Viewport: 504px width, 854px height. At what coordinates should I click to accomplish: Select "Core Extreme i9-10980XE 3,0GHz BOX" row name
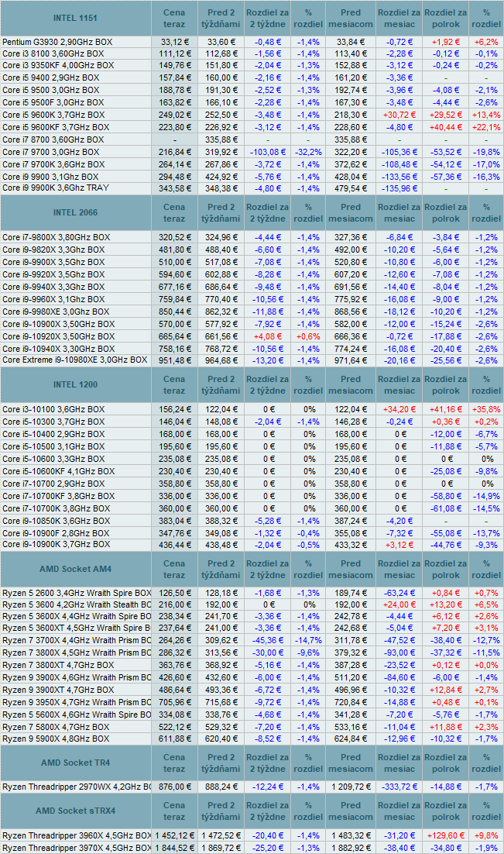point(75,360)
